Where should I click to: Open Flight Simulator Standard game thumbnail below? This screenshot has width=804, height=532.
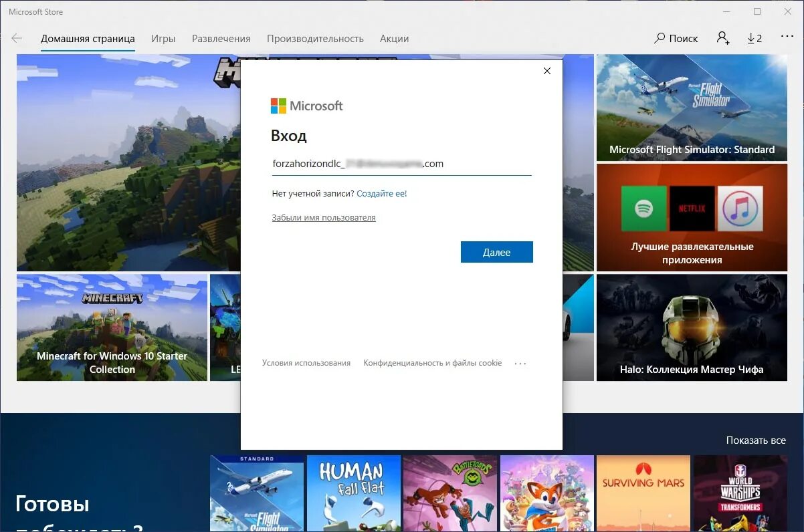click(x=257, y=493)
